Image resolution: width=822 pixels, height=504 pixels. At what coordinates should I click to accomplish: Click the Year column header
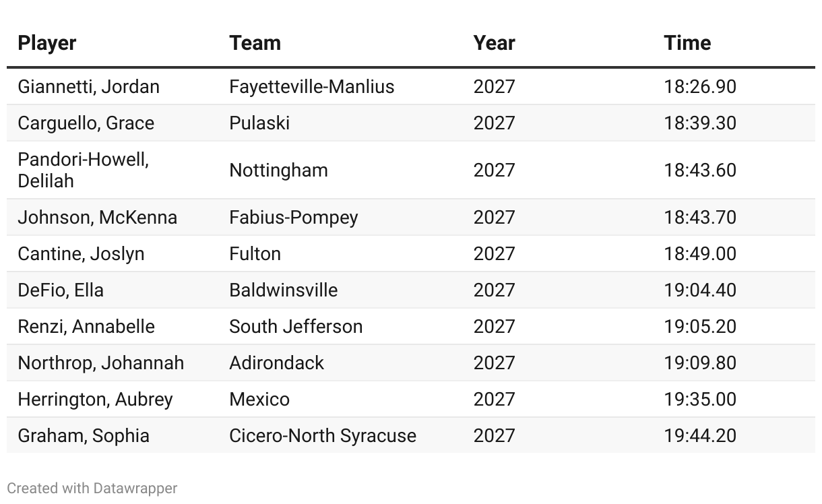pyautogui.click(x=494, y=43)
